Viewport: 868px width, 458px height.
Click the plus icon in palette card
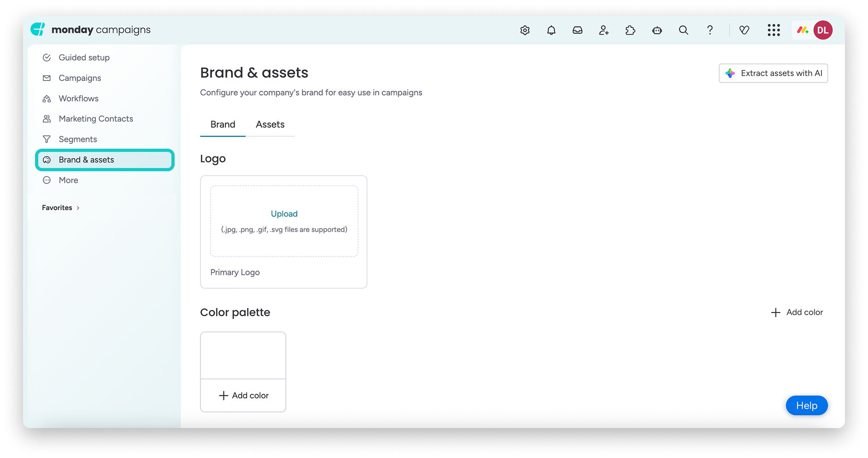(223, 395)
